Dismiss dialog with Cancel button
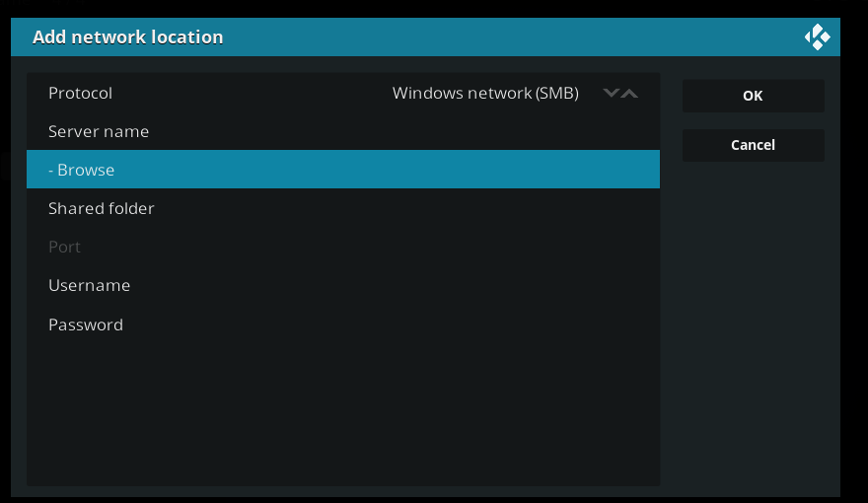This screenshot has height=503, width=868. tap(753, 145)
